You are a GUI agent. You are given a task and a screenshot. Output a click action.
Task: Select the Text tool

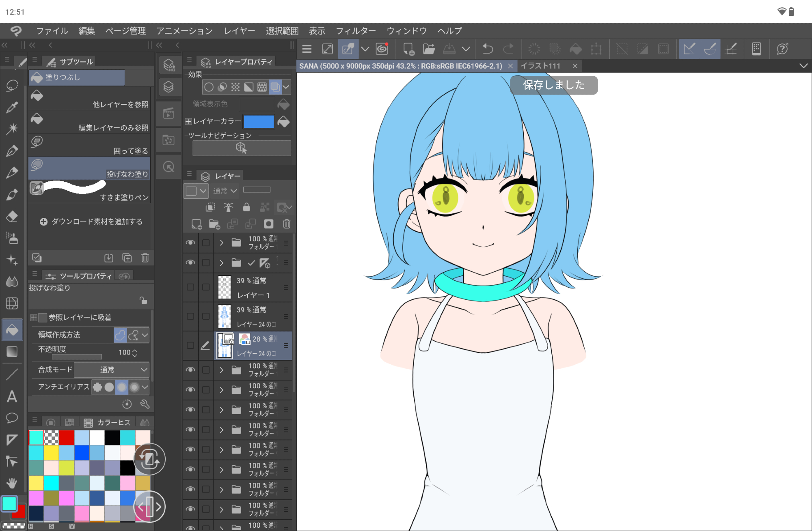(12, 396)
